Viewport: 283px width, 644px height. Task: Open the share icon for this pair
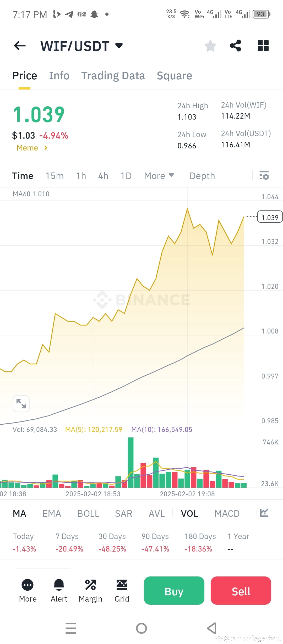click(236, 46)
